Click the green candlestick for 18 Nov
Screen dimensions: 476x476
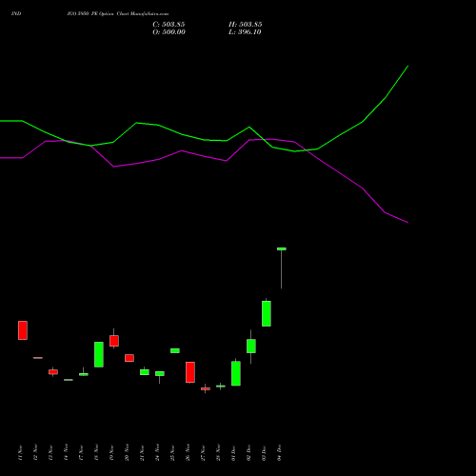(x=99, y=354)
